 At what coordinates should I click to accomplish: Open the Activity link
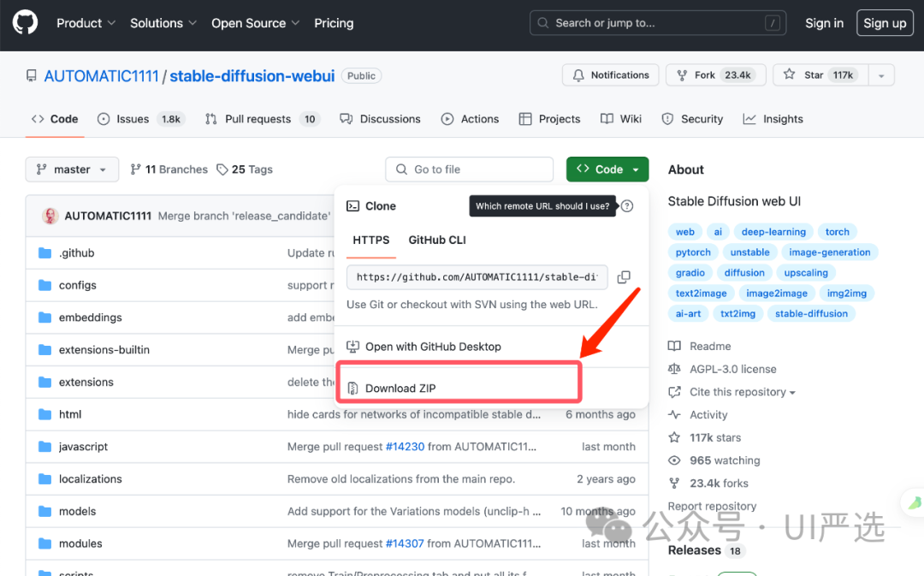pyautogui.click(x=698, y=415)
